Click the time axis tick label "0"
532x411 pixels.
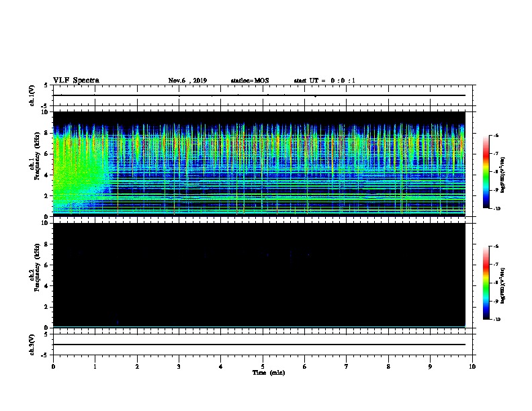point(53,367)
